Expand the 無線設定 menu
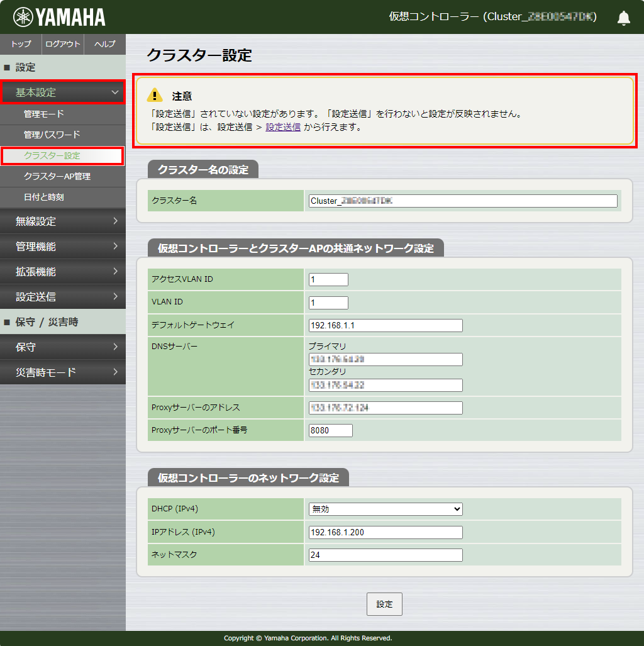 point(62,221)
